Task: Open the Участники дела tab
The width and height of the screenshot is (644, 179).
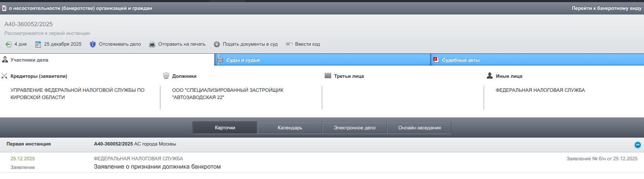Action: [29, 60]
